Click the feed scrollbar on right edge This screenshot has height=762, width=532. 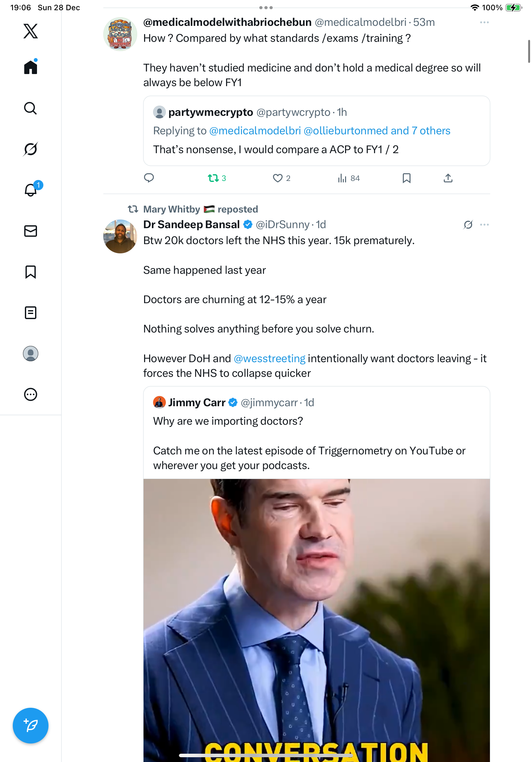pyautogui.click(x=529, y=51)
